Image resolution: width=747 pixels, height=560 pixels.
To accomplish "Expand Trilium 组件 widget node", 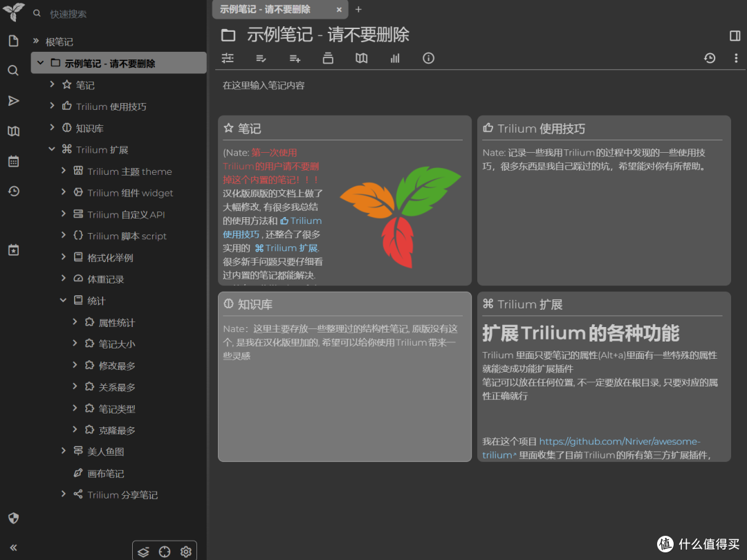I will coord(64,192).
